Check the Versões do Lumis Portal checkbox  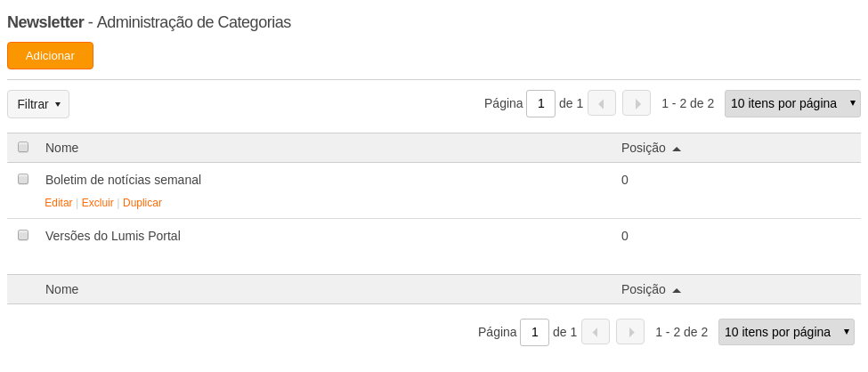[x=23, y=235]
